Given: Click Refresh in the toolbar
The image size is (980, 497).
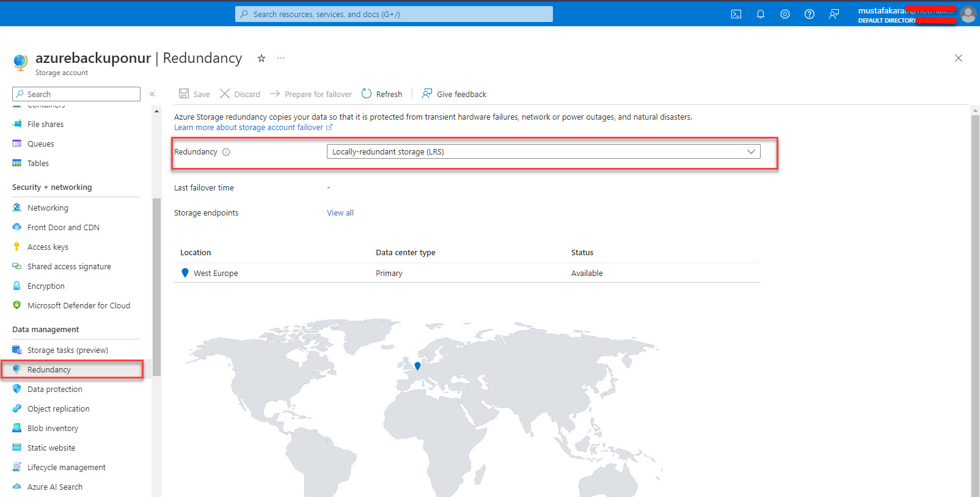Looking at the screenshot, I should pyautogui.click(x=382, y=94).
